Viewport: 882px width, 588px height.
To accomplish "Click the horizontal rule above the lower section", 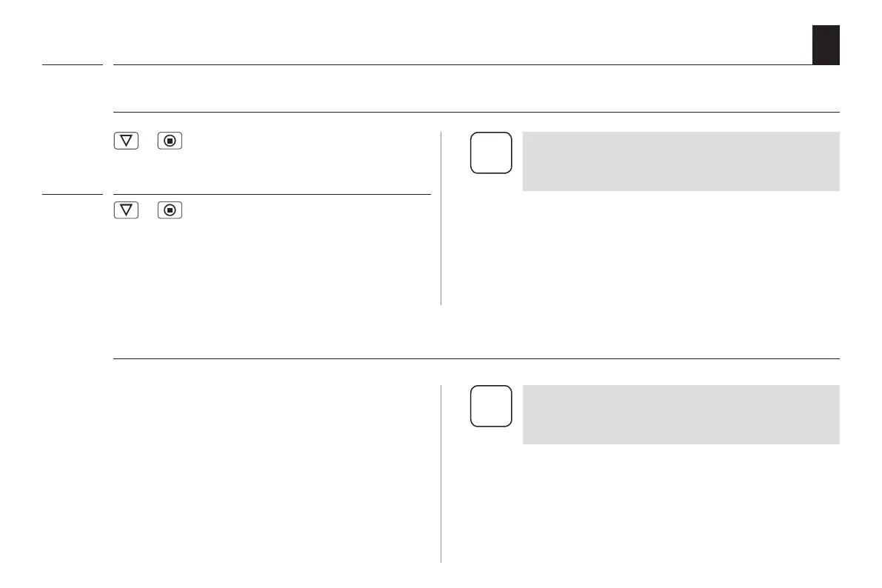I will [x=474, y=359].
